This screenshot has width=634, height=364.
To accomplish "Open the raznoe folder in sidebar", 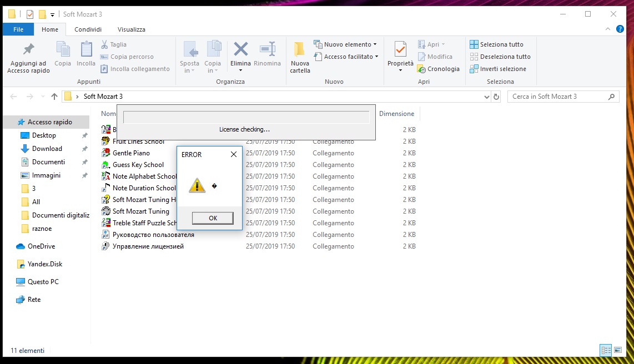I will coord(42,229).
